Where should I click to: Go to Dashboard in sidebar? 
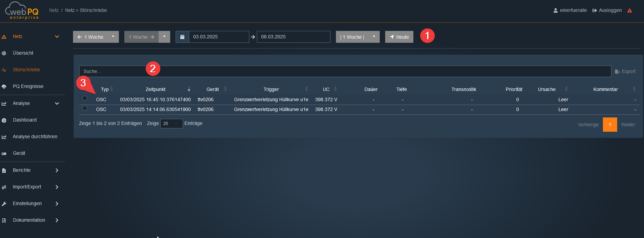[x=24, y=120]
